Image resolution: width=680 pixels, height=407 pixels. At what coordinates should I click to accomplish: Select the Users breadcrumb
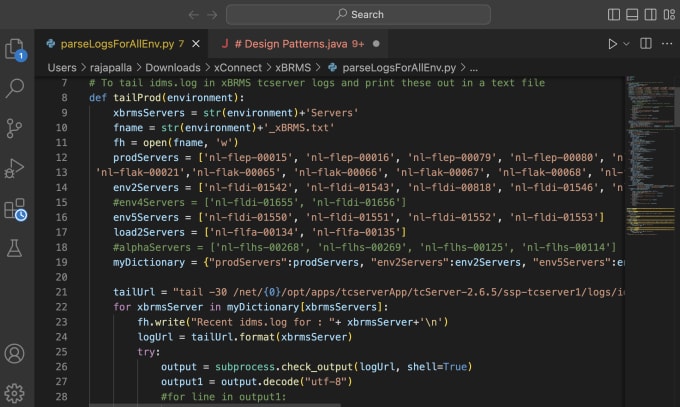(62, 68)
